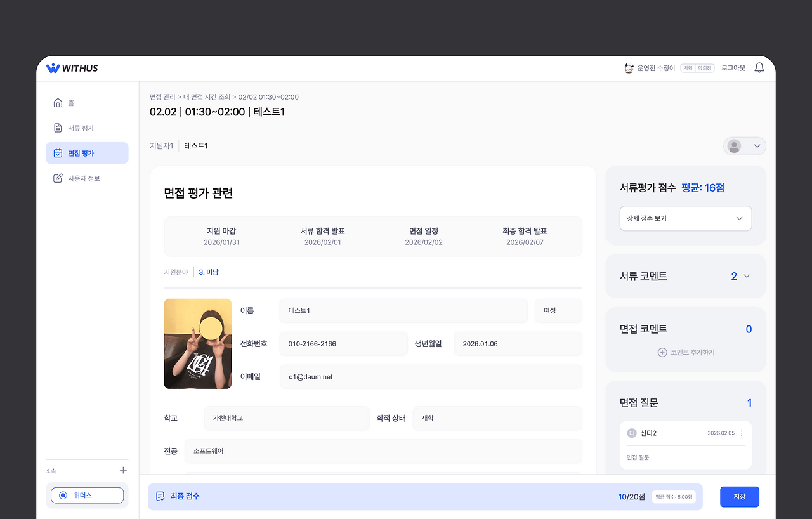Image resolution: width=812 pixels, height=519 pixels.
Task: Click the 서류 합격 발표 date 2026/02/01
Action: (x=323, y=242)
